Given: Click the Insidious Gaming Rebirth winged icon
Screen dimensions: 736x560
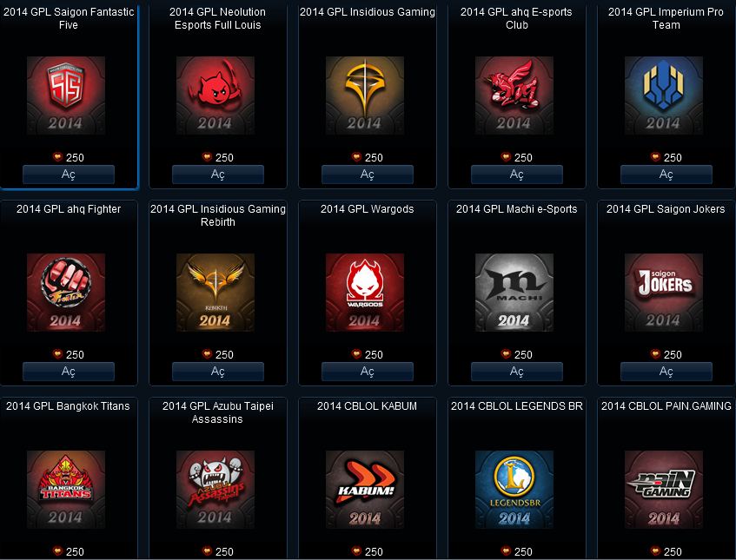Looking at the screenshot, I should pyautogui.click(x=215, y=293).
